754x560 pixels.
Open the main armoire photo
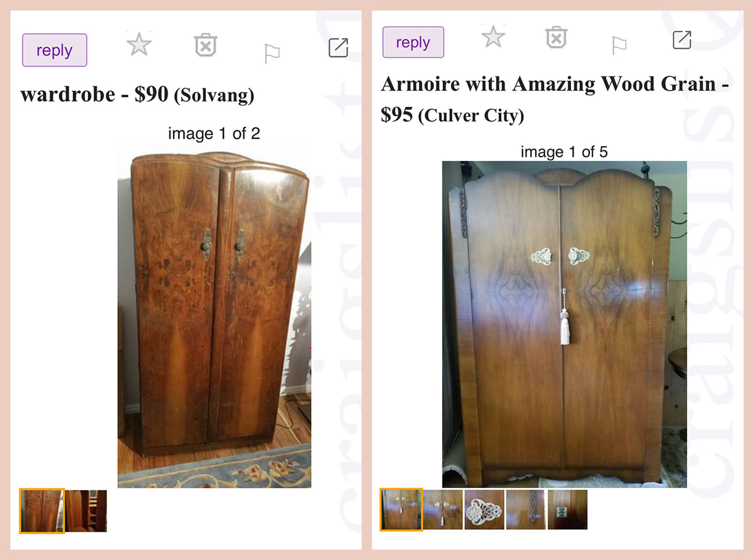click(564, 324)
